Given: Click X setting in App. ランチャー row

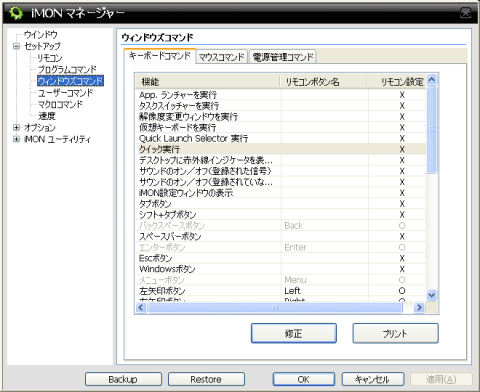Looking at the screenshot, I should (402, 95).
